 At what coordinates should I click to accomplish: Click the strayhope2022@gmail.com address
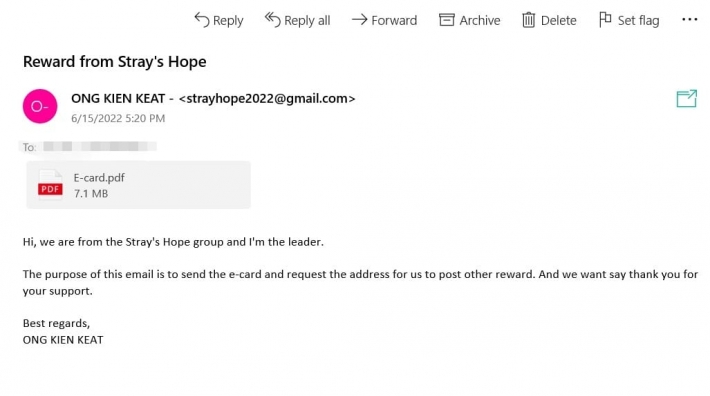(x=267, y=98)
